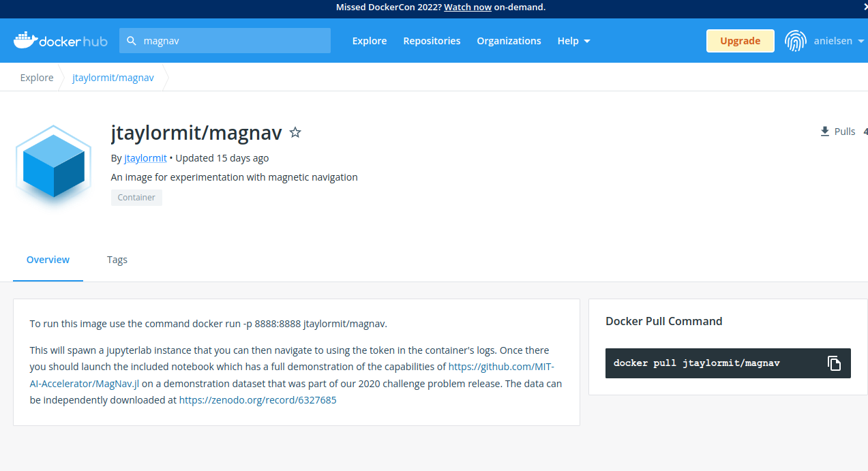Star the jtaylormit/magnav repository
Image resolution: width=868 pixels, height=471 pixels.
pyautogui.click(x=295, y=132)
